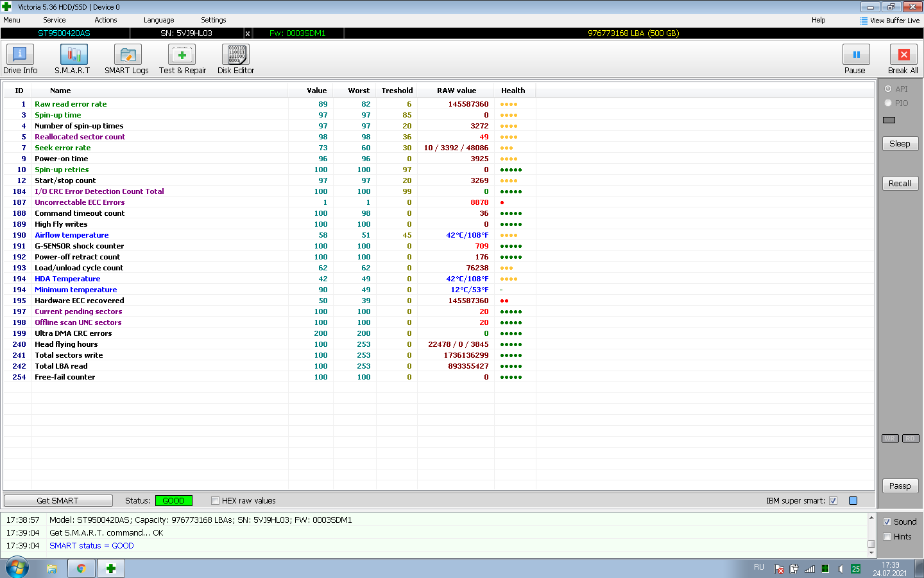This screenshot has height=578, width=924.
Task: Open the Service menu
Action: [x=55, y=21]
